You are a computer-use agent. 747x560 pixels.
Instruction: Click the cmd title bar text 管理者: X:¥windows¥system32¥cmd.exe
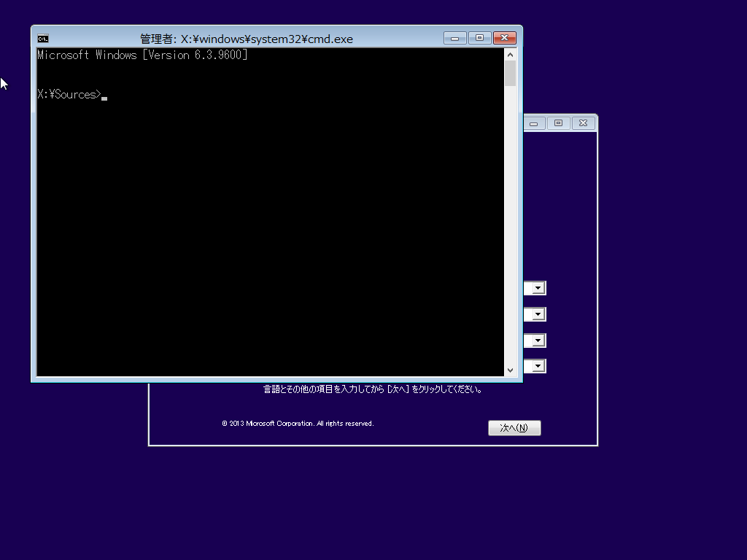tap(247, 39)
